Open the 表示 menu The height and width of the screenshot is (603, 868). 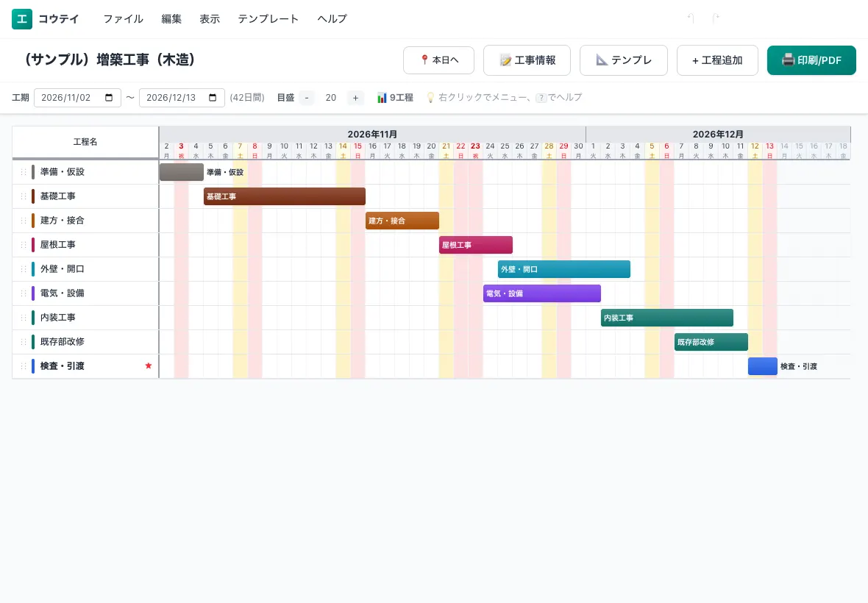[210, 19]
